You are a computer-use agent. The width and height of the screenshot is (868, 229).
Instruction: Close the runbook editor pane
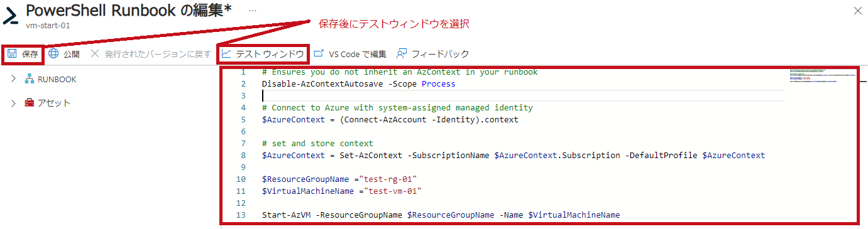tap(858, 11)
